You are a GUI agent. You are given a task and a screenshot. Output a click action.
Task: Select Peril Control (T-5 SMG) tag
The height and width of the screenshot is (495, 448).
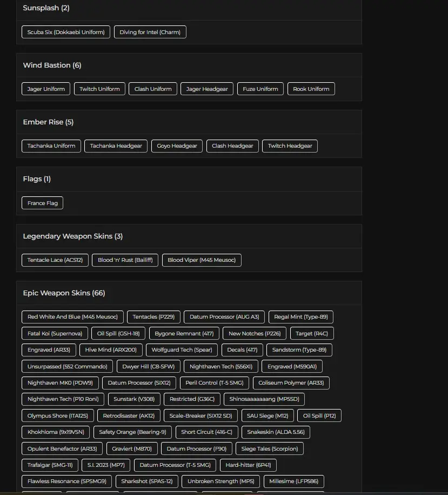(x=215, y=383)
